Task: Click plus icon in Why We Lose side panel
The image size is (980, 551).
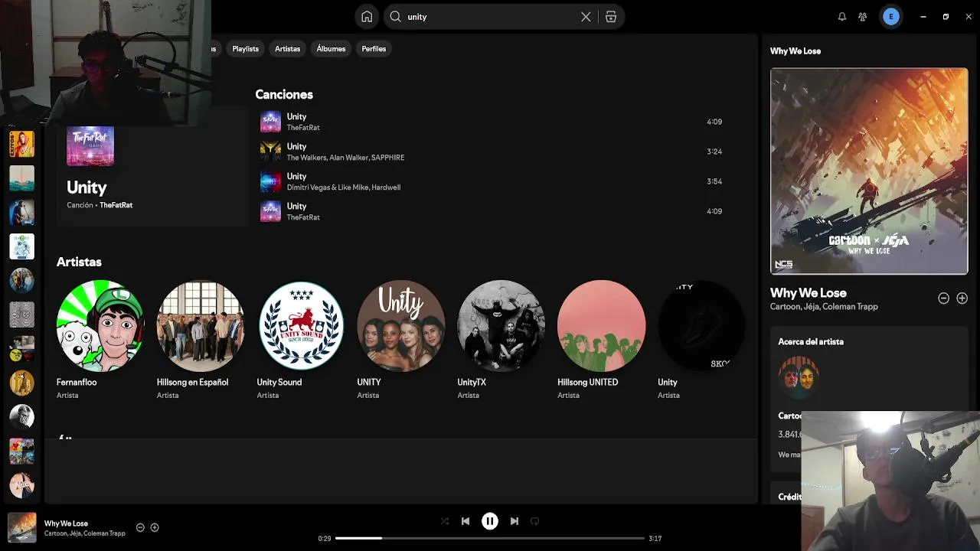Action: [x=962, y=298]
